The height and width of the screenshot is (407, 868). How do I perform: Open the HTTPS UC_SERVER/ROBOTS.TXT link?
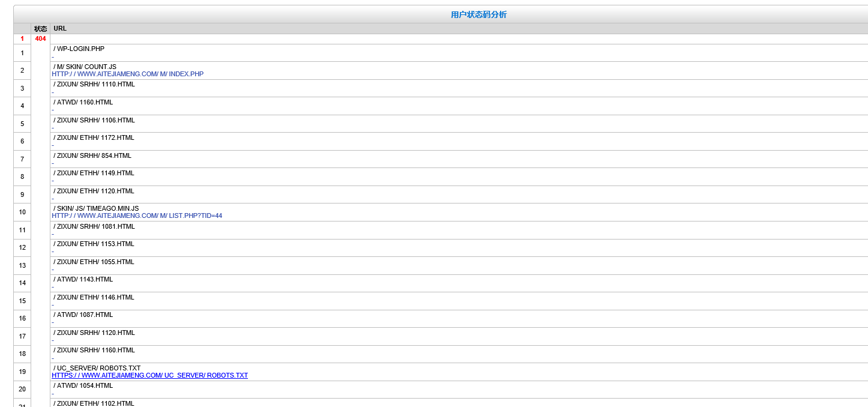pyautogui.click(x=149, y=375)
